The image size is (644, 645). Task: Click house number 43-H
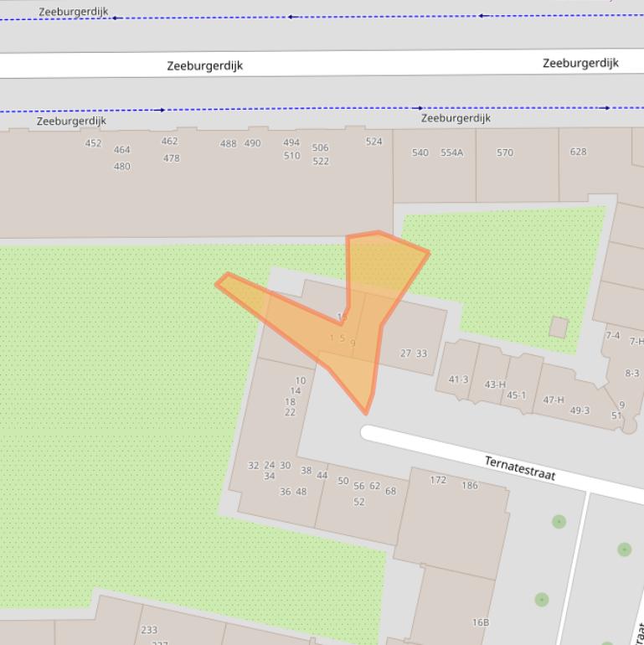(494, 385)
